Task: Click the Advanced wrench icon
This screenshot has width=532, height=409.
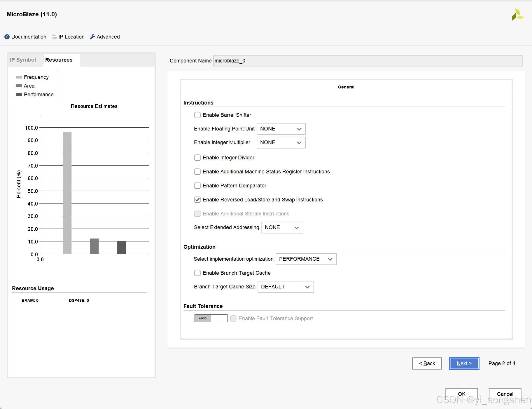Action: pos(92,37)
